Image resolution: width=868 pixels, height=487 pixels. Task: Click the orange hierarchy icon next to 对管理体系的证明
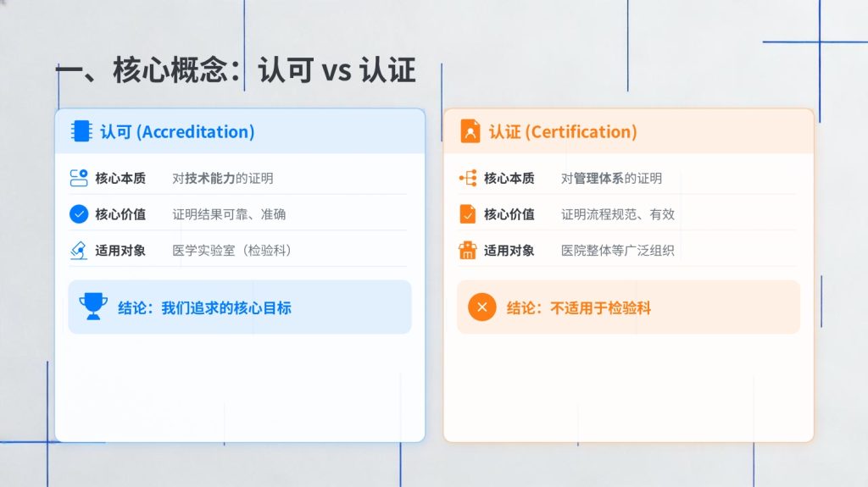[468, 178]
